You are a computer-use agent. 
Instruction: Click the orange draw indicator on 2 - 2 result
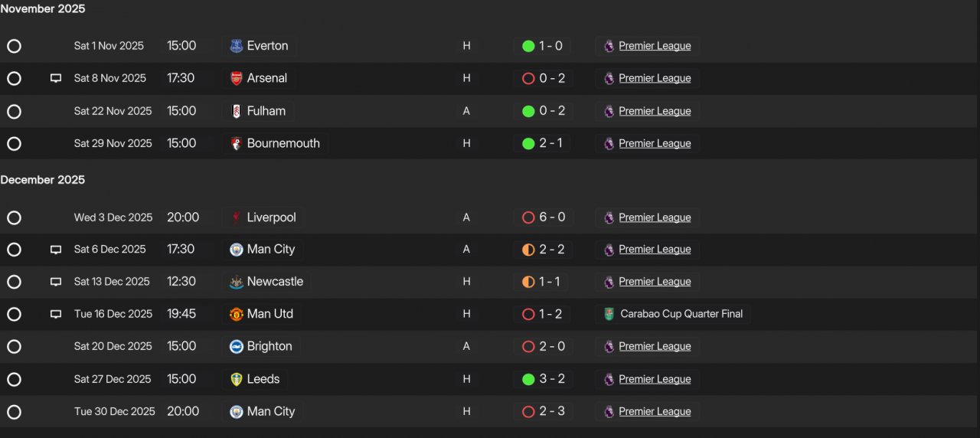point(528,250)
